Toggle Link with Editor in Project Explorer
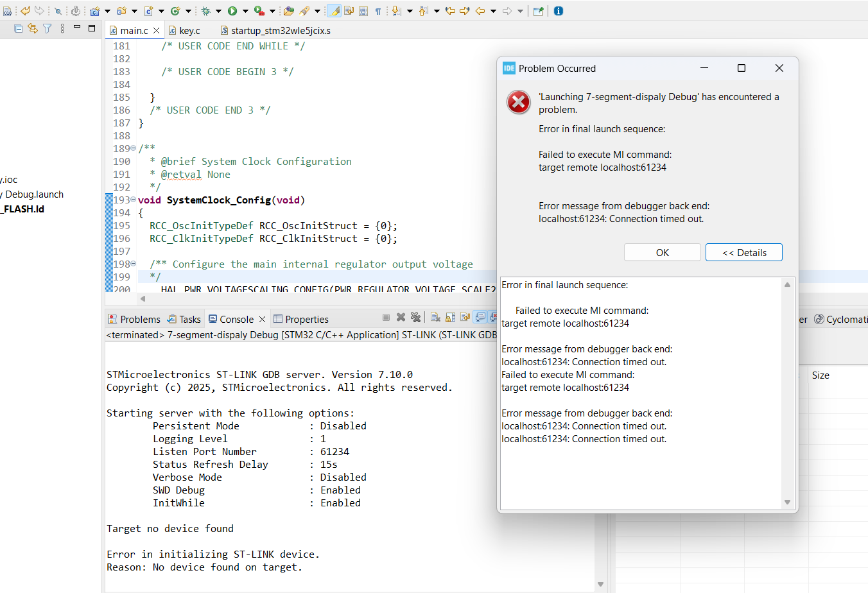 tap(32, 30)
